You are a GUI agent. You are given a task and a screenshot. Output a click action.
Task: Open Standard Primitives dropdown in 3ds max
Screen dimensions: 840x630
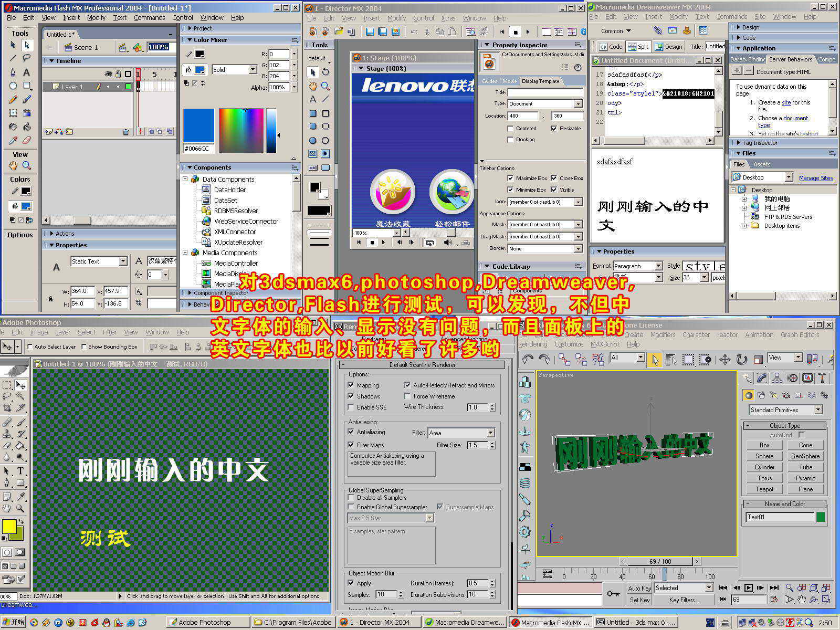coord(785,409)
